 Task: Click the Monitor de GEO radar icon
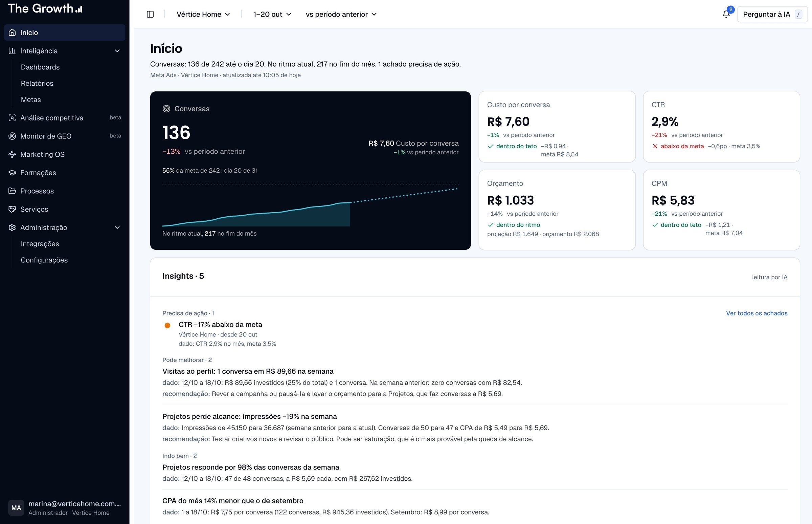[x=12, y=136]
